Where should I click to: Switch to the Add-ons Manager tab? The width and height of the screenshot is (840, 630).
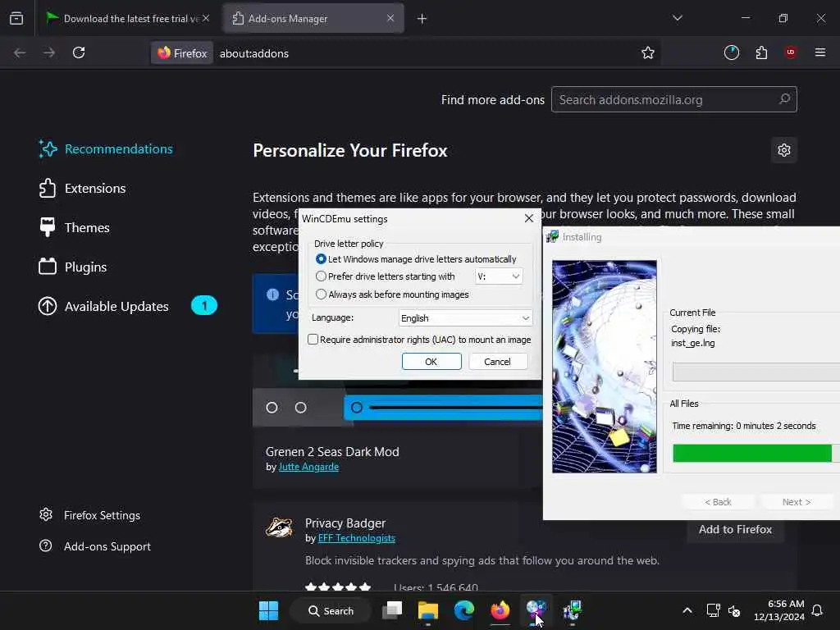click(313, 19)
